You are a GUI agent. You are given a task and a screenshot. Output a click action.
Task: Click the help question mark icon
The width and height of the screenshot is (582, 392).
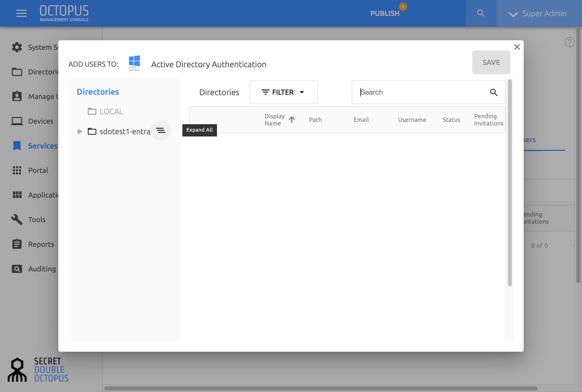click(569, 42)
